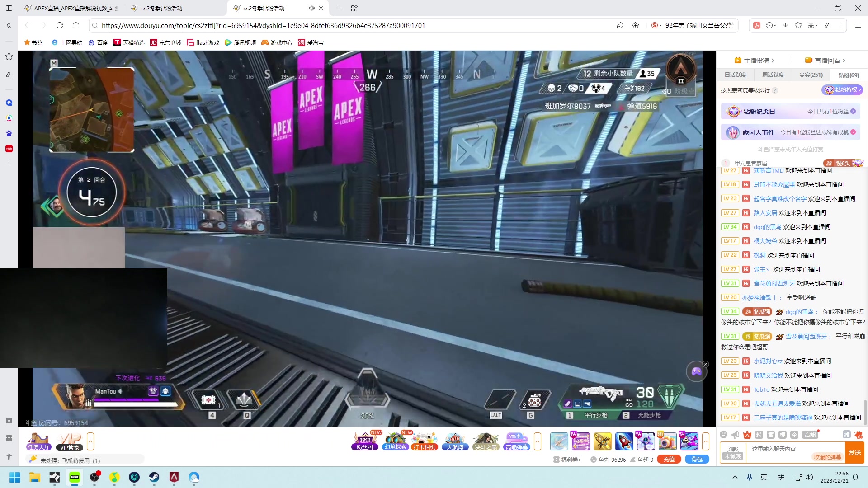Open the PDF tool icon in toolbar

pyautogui.click(x=756, y=25)
